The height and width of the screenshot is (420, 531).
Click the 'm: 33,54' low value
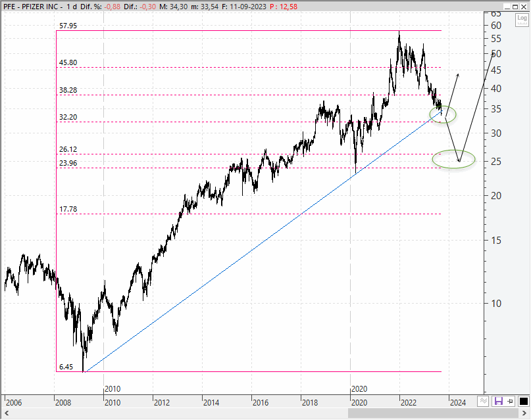[205, 7]
